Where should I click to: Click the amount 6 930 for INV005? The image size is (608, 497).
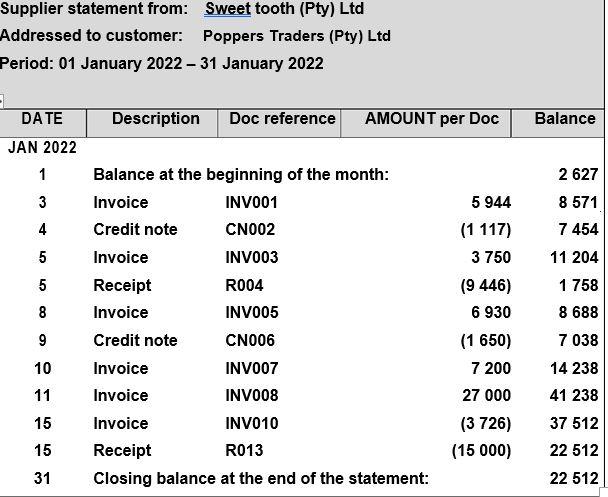(x=491, y=312)
